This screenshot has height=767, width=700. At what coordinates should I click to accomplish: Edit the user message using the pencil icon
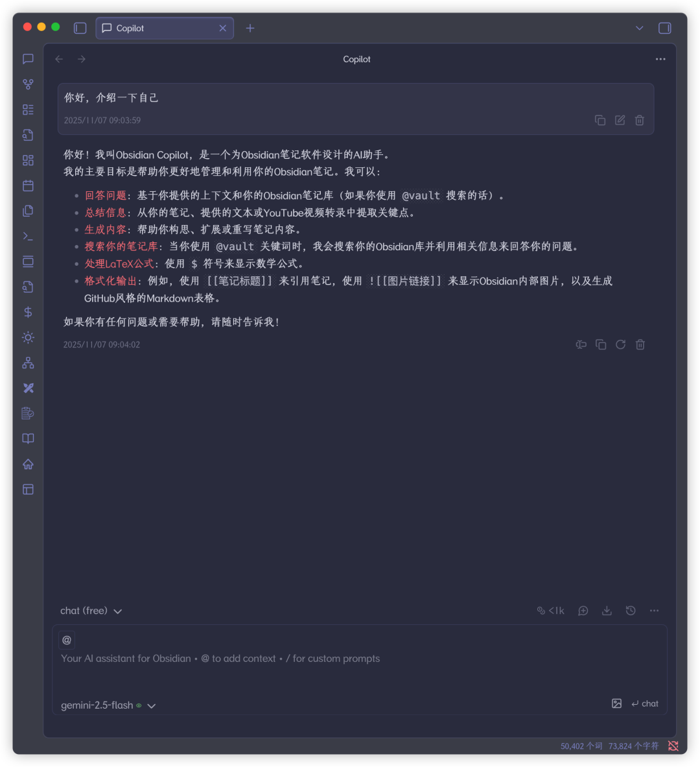[x=620, y=120]
